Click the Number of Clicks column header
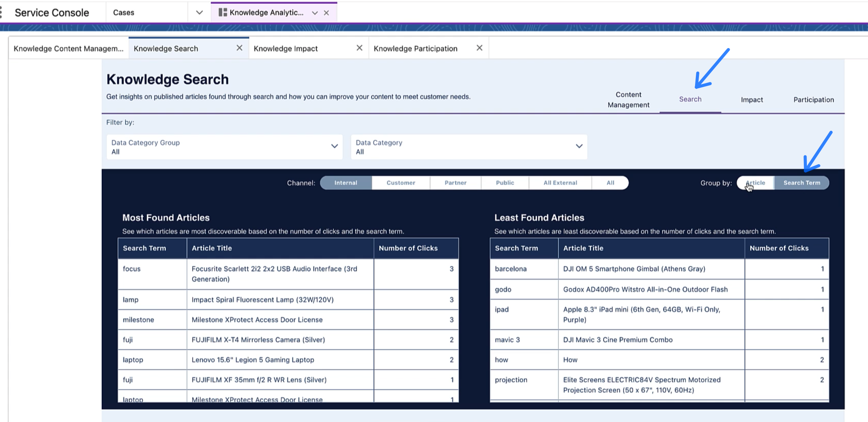The image size is (868, 422). [408, 248]
